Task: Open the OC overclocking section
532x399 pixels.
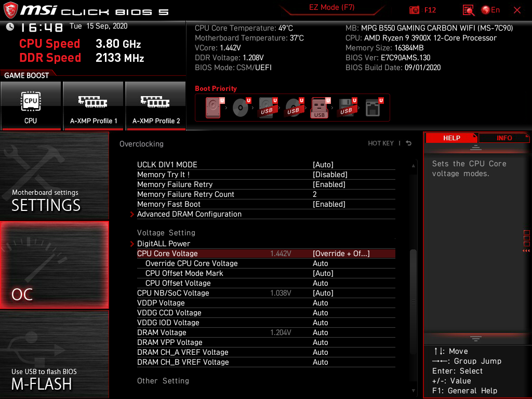Action: click(54, 265)
